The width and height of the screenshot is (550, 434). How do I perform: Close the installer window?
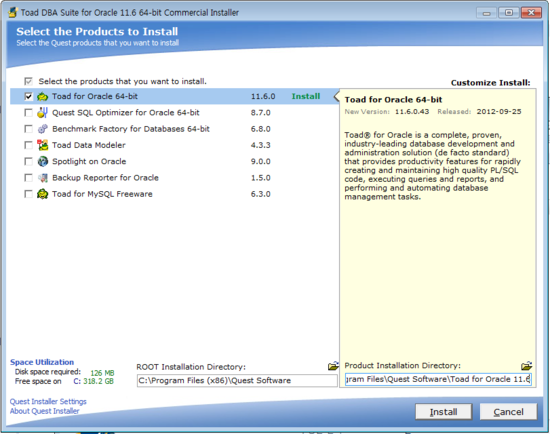pyautogui.click(x=531, y=13)
